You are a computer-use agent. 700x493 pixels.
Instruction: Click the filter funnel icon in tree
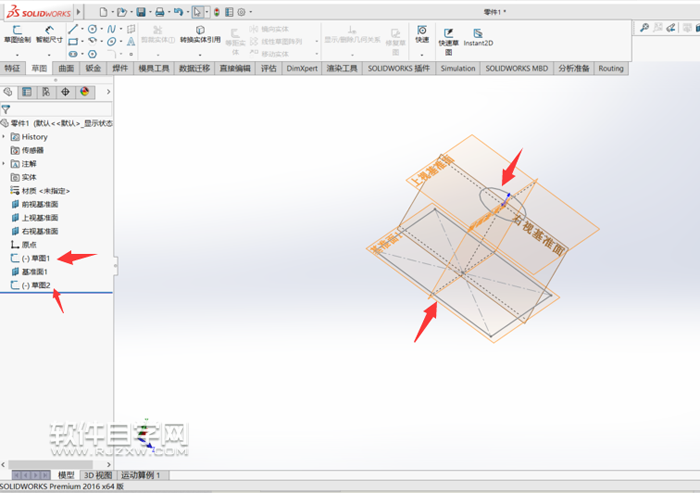pos(6,109)
